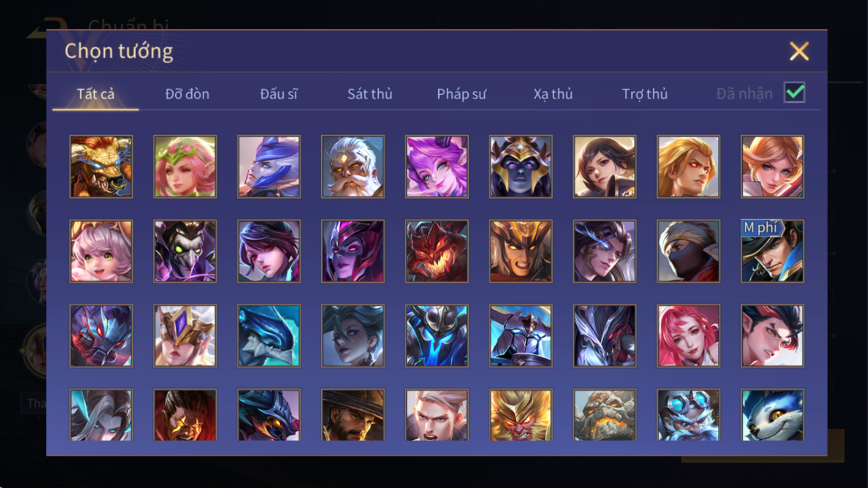Select the hero with the M phí badge
Viewport: 868px width, 488px height.
[772, 251]
